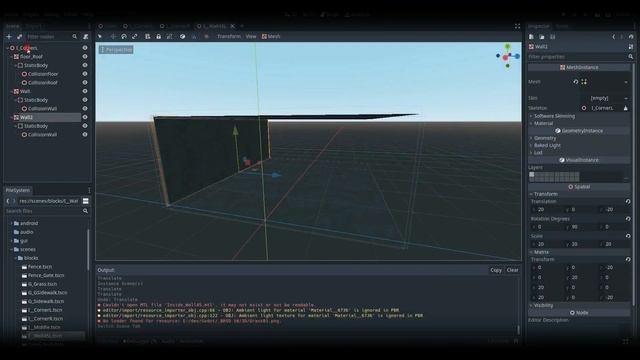Toggle local space globe icon in toolbar
The width and height of the screenshot is (640, 360).
182,36
